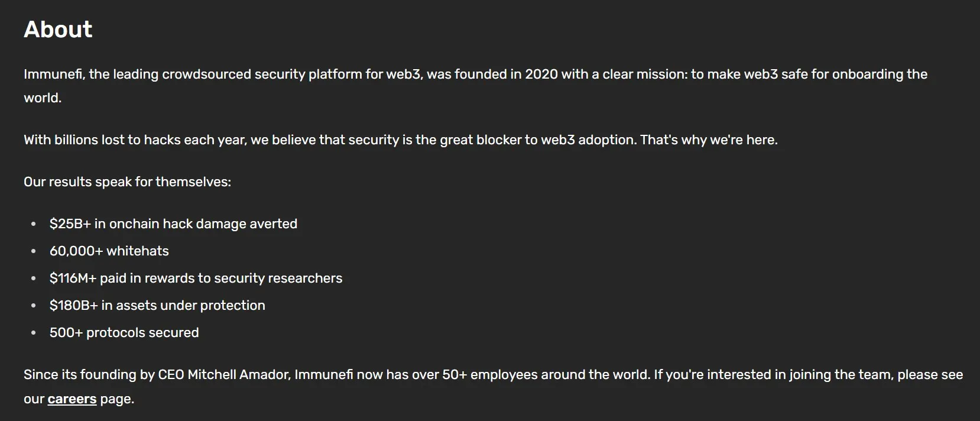The height and width of the screenshot is (421, 980).
Task: Click the About heading
Action: pyautogui.click(x=58, y=30)
